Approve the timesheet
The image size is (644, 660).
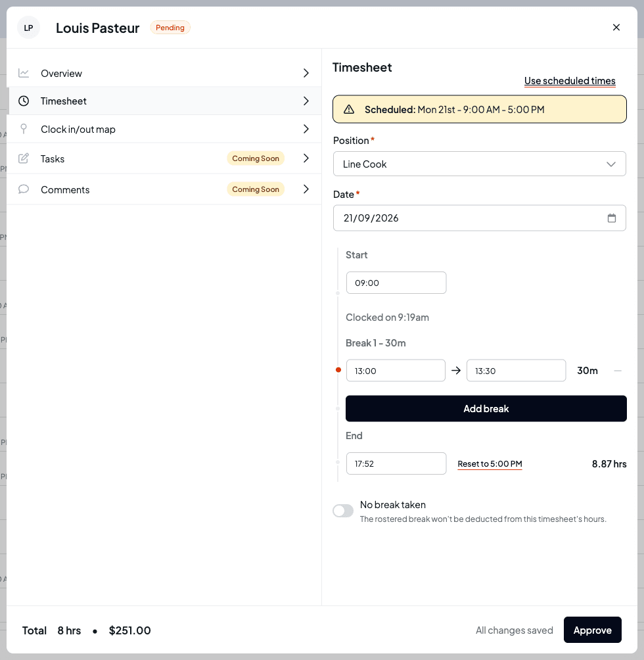[592, 630]
